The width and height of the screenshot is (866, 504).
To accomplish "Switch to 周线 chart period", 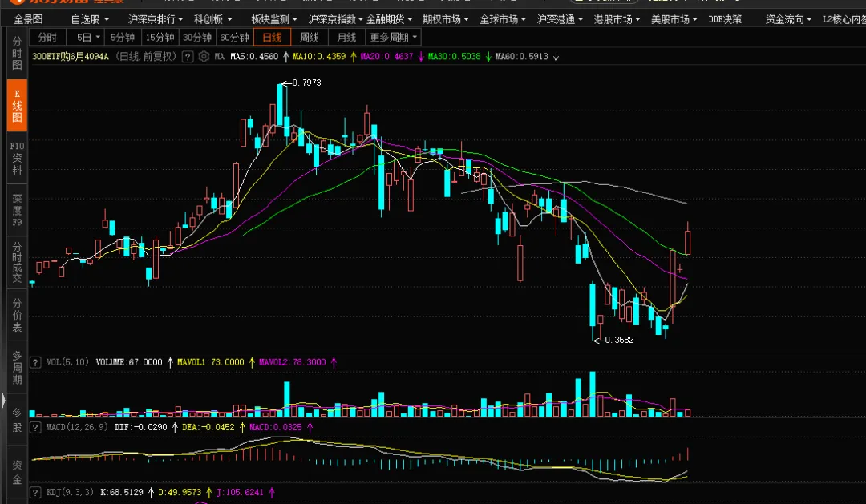I will tap(310, 38).
